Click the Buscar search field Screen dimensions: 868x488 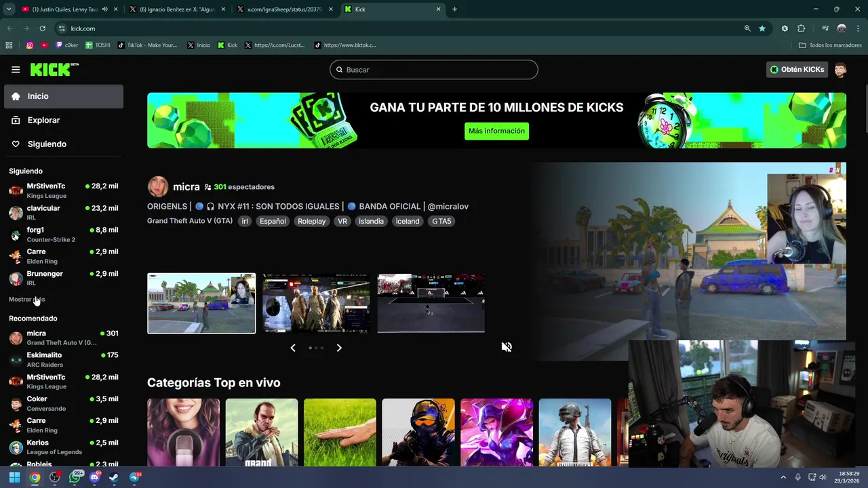pyautogui.click(x=434, y=70)
